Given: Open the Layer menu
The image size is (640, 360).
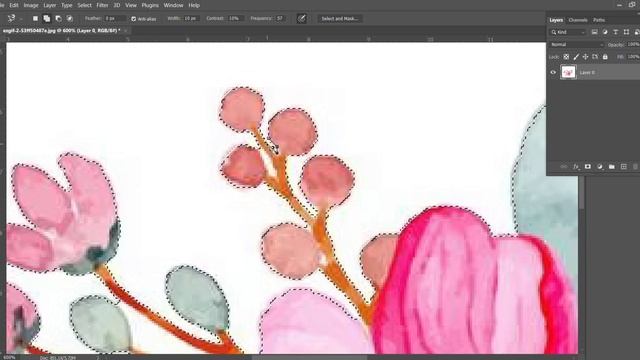Looking at the screenshot, I should [x=49, y=5].
